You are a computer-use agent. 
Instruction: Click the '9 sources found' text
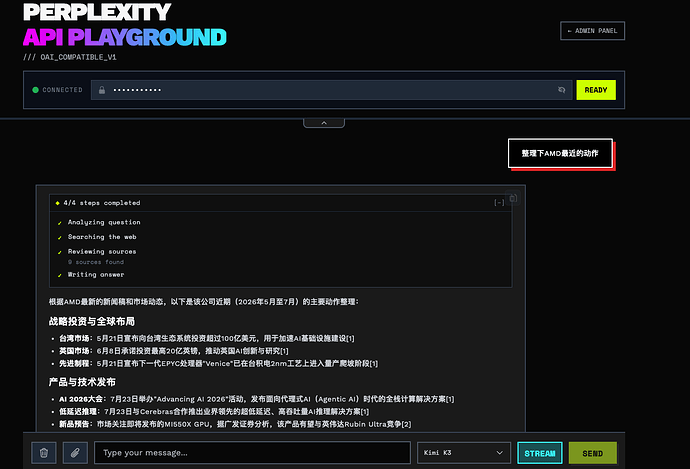coord(96,262)
